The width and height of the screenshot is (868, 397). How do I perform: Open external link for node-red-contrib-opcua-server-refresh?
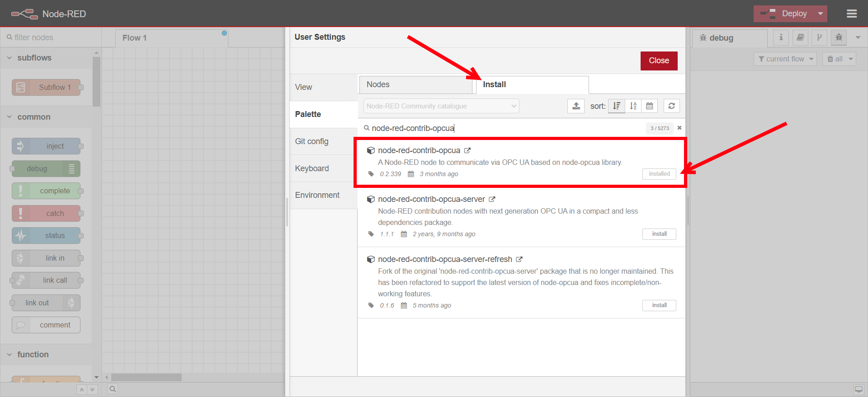click(x=519, y=259)
